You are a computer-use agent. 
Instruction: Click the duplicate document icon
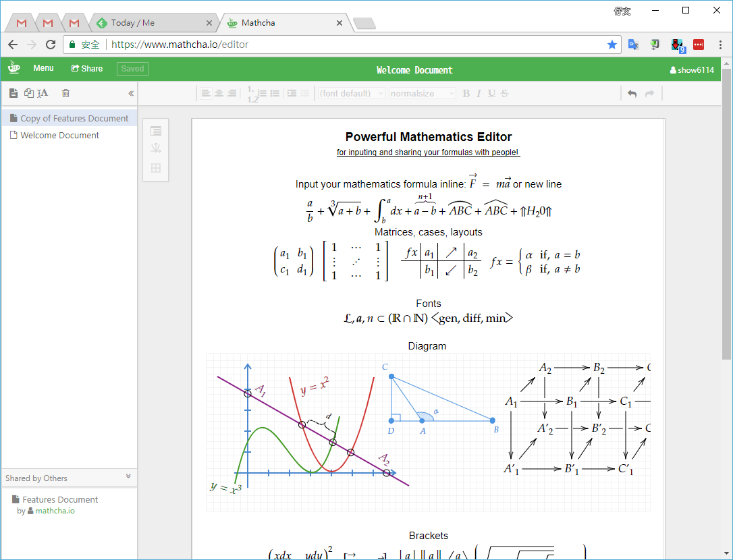point(28,93)
